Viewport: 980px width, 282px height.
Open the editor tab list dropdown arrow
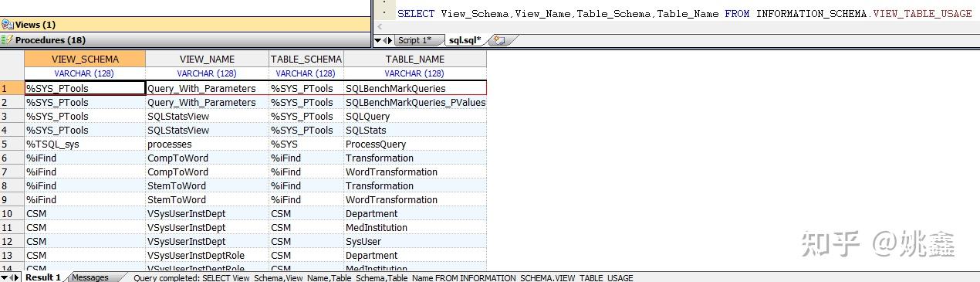point(378,40)
